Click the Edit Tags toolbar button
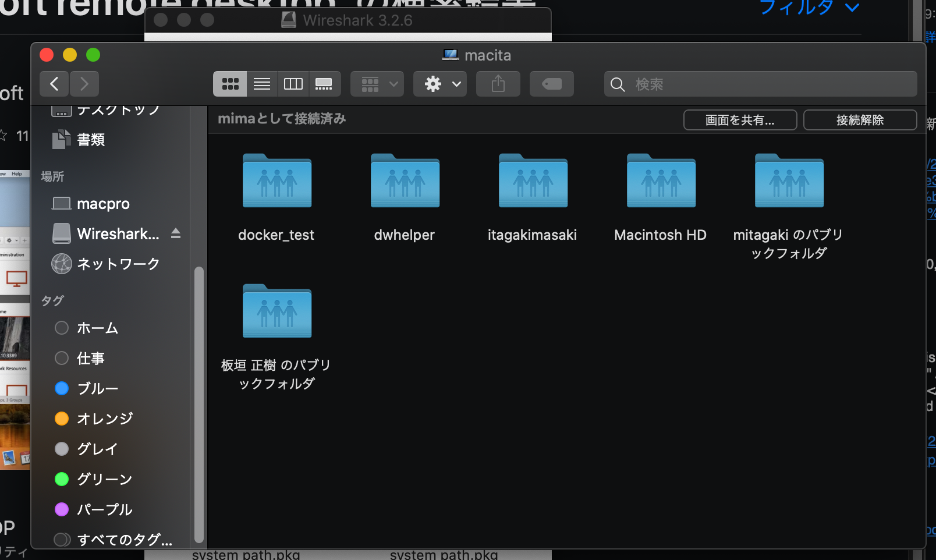 click(x=552, y=84)
